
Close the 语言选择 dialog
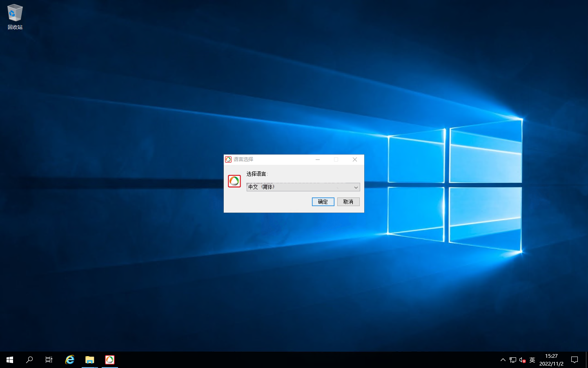click(354, 159)
